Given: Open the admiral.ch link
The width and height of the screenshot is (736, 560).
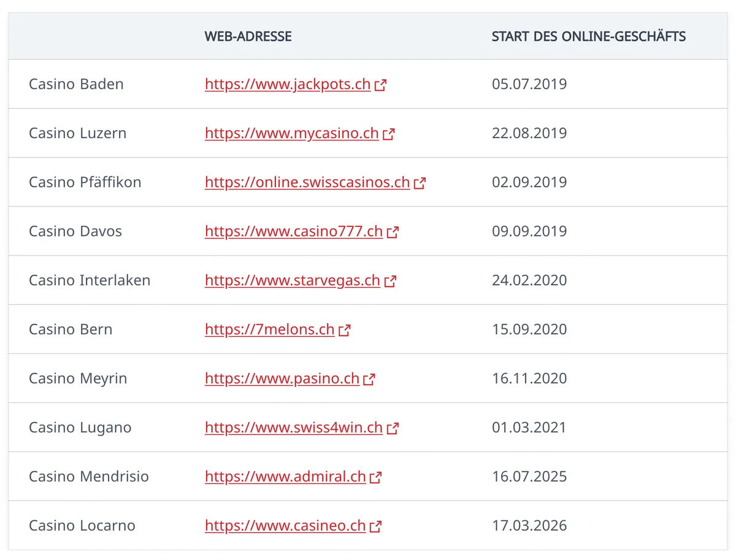Looking at the screenshot, I should pyautogui.click(x=285, y=477).
